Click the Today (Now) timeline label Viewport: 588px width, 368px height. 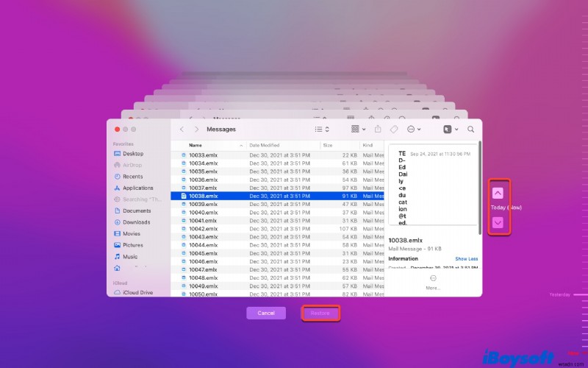506,208
